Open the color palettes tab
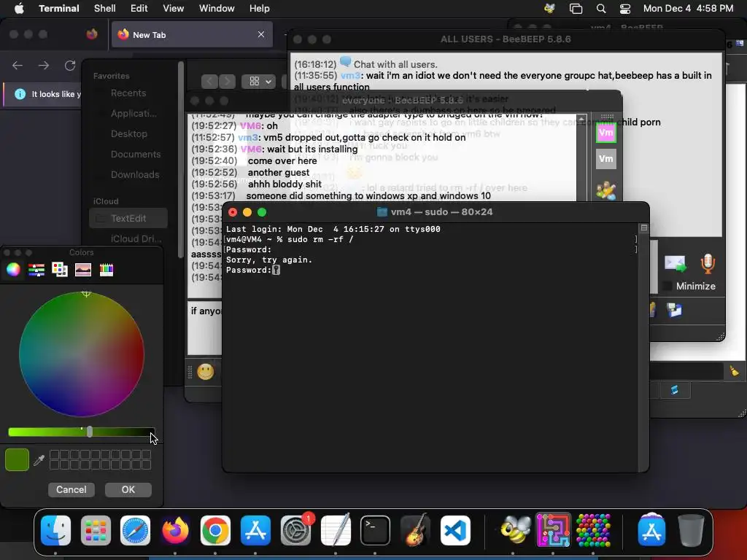 pos(60,270)
